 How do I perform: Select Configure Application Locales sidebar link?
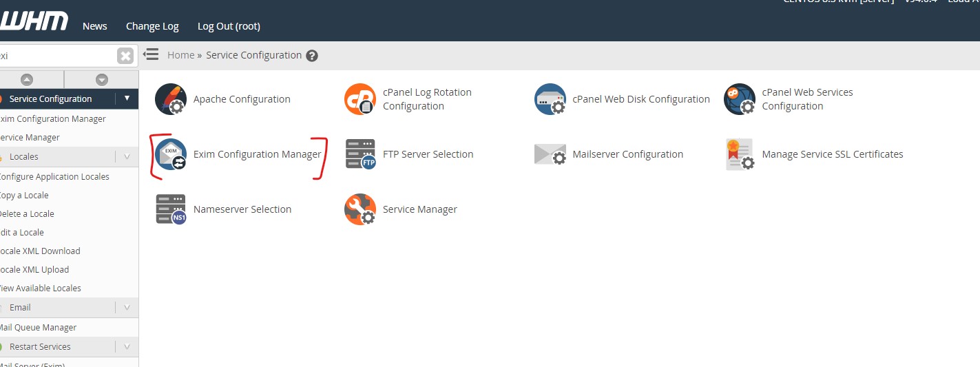pos(54,177)
